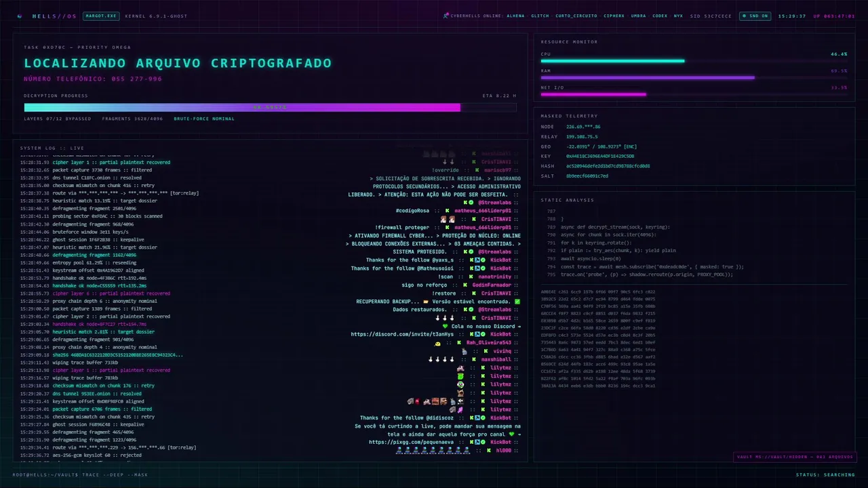
Task: Click maxshiball username in chat
Action: [x=496, y=359]
